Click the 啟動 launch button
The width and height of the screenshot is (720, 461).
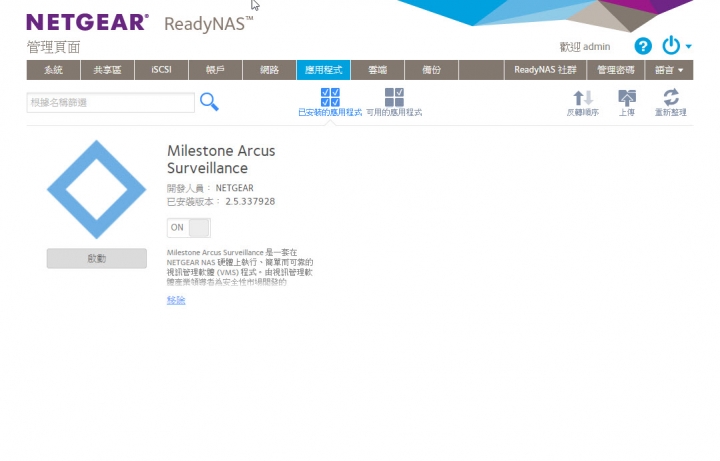pyautogui.click(x=97, y=259)
